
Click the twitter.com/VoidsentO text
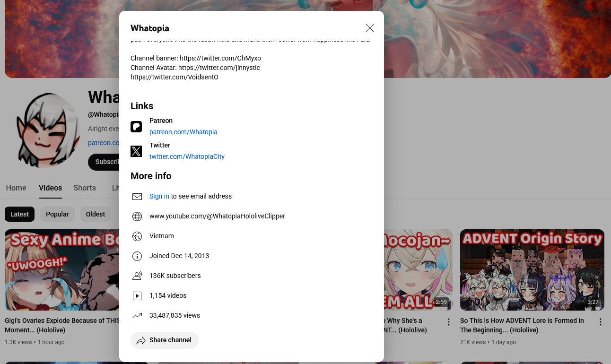pos(175,77)
